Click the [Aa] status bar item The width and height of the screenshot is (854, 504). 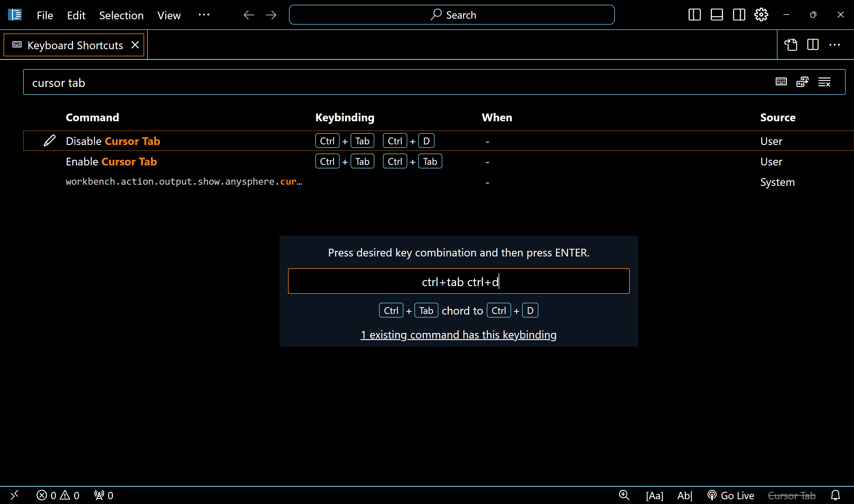[x=654, y=495]
